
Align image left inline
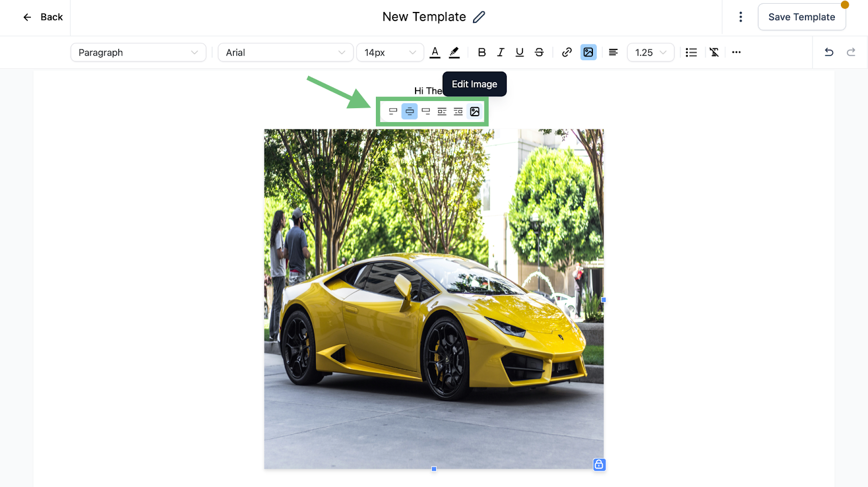393,111
